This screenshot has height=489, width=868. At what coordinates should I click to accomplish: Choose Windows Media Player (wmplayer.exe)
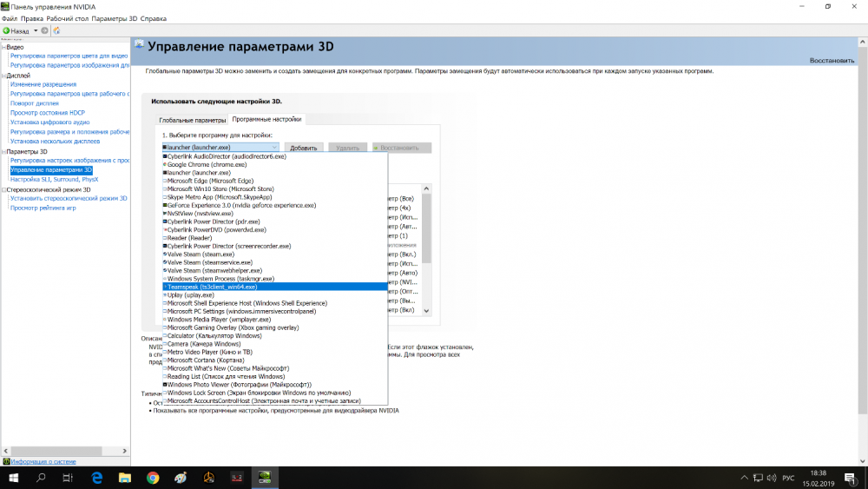275,320
